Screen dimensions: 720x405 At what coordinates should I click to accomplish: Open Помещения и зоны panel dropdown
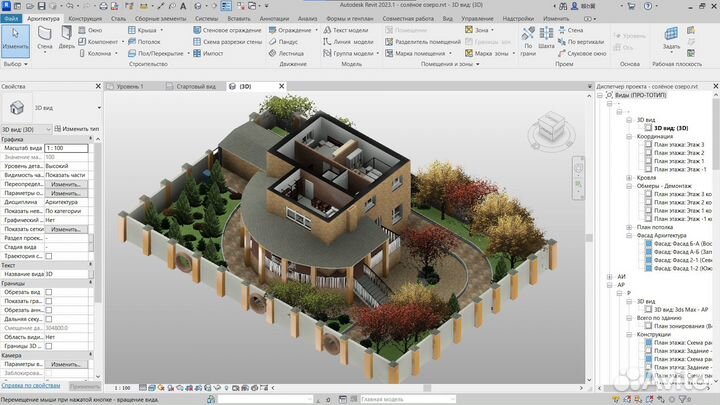coord(450,64)
